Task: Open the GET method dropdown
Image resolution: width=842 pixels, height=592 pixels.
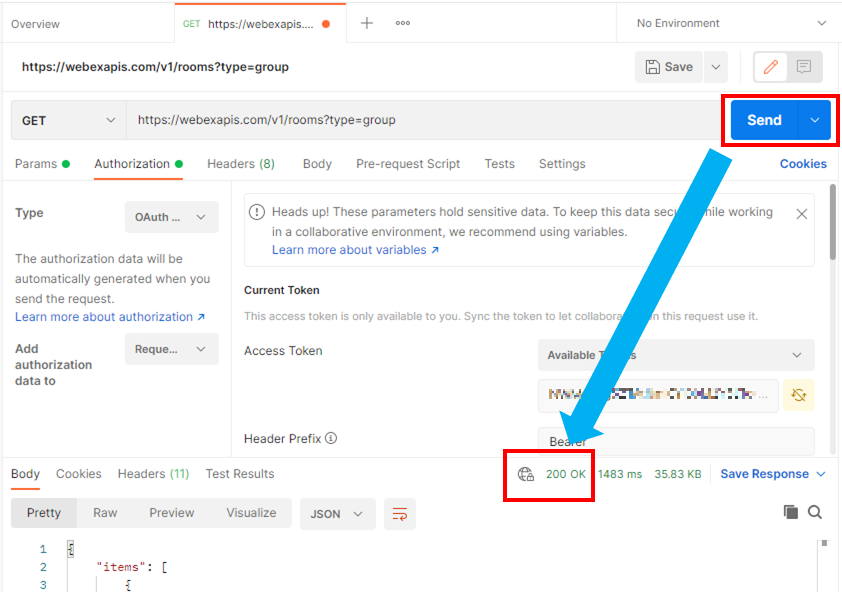Action: coord(68,120)
